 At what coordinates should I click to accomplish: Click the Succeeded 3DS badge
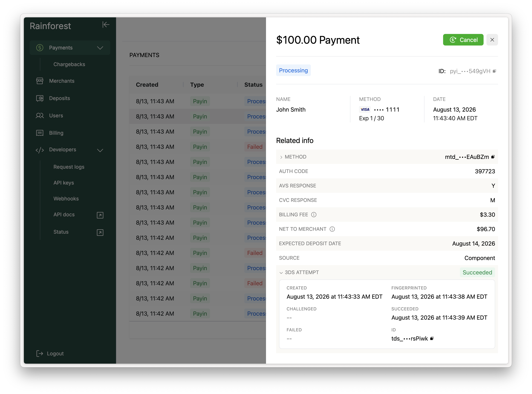[477, 273]
